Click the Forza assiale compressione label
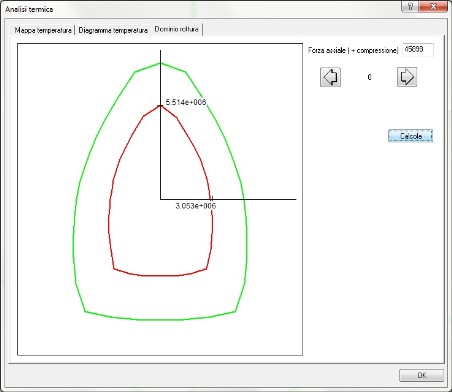 pos(353,50)
